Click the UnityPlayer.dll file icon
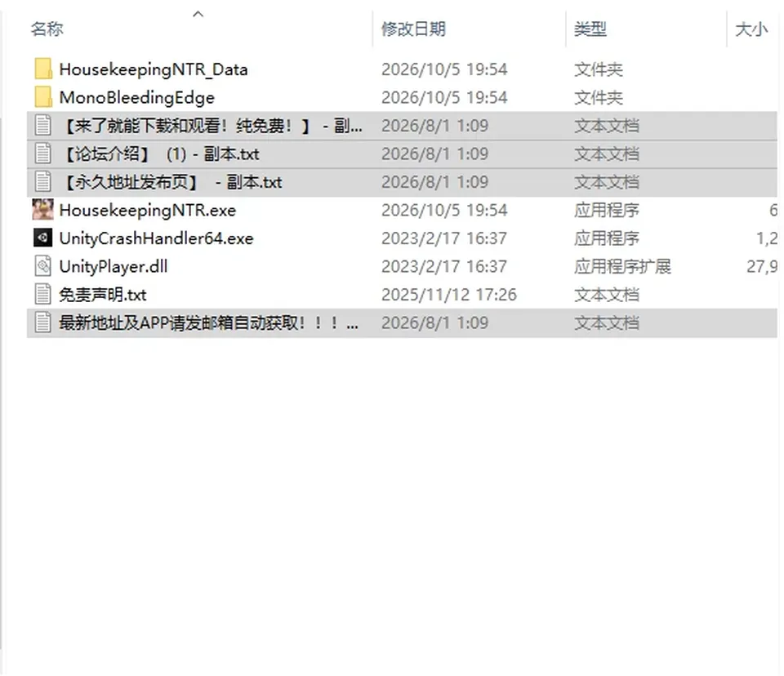Image resolution: width=784 pixels, height=676 pixels. (x=43, y=266)
